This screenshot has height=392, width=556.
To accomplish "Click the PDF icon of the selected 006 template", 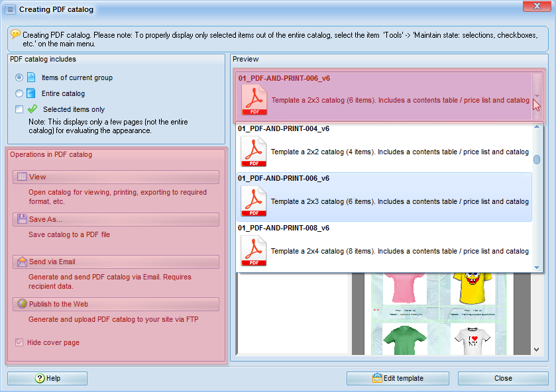I will pos(254,100).
